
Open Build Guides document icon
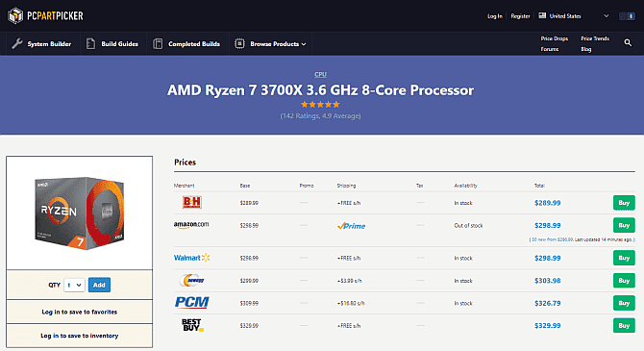pyautogui.click(x=90, y=43)
